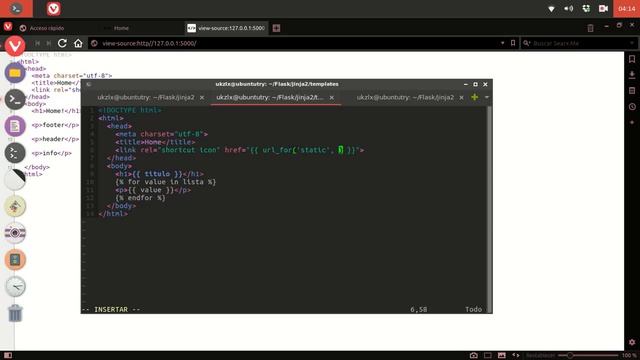Go to the home page
The image size is (640, 360).
pyautogui.click(x=78, y=43)
